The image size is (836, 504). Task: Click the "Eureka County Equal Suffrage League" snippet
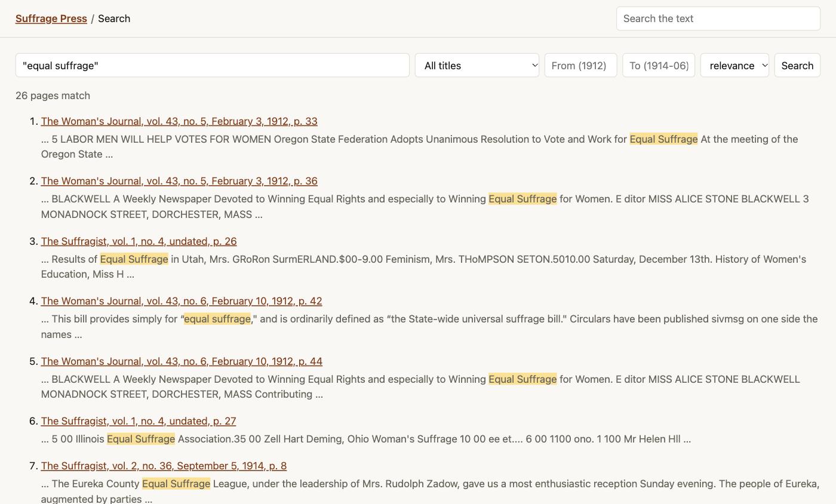click(x=430, y=491)
